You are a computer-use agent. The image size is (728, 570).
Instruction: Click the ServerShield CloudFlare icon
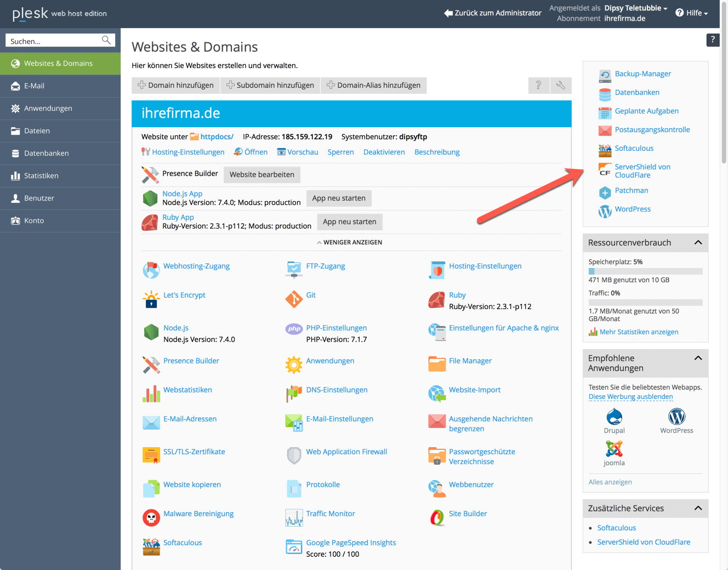click(605, 170)
